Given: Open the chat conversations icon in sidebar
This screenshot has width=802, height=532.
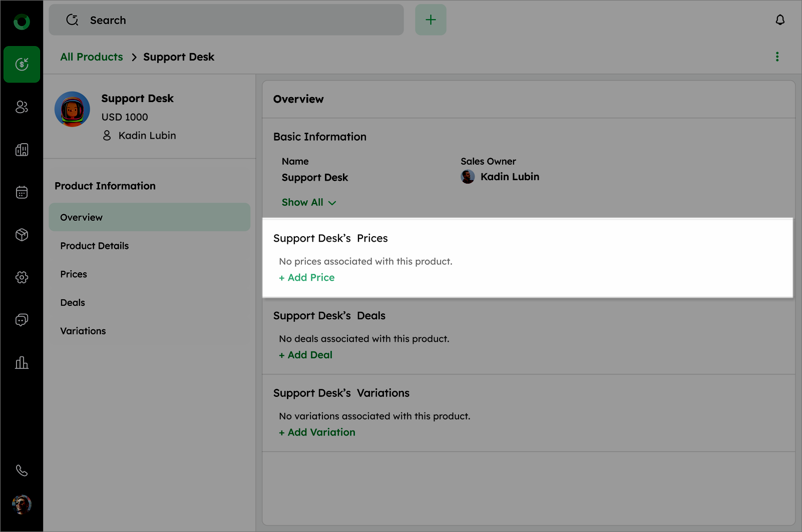Looking at the screenshot, I should [x=22, y=320].
